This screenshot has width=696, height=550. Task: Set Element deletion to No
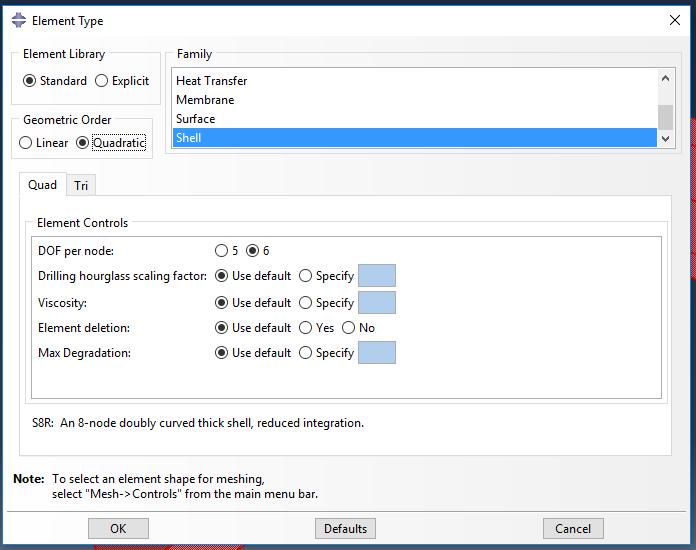(x=359, y=328)
